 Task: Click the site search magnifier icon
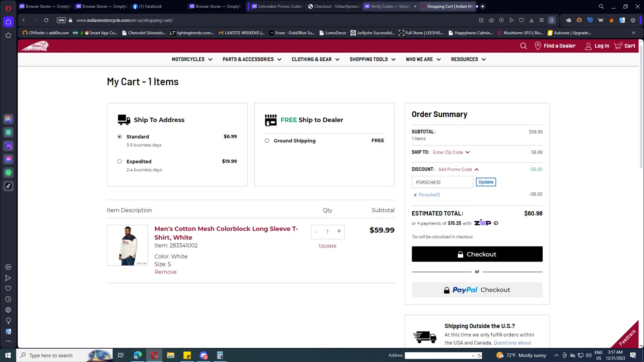tap(523, 46)
